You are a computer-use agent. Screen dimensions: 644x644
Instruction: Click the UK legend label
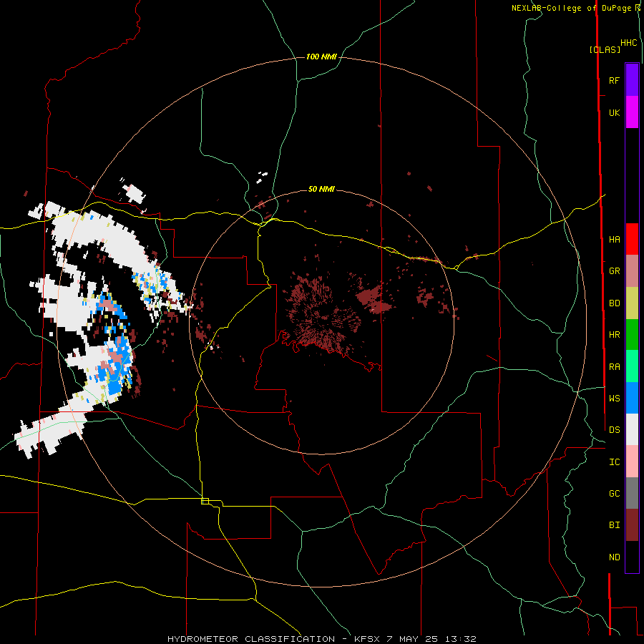[x=614, y=112]
